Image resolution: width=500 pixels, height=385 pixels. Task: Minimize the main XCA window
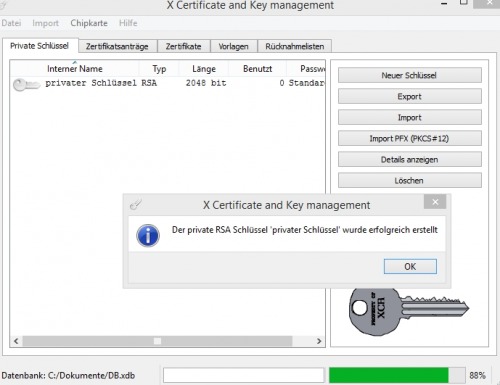[444, 4]
